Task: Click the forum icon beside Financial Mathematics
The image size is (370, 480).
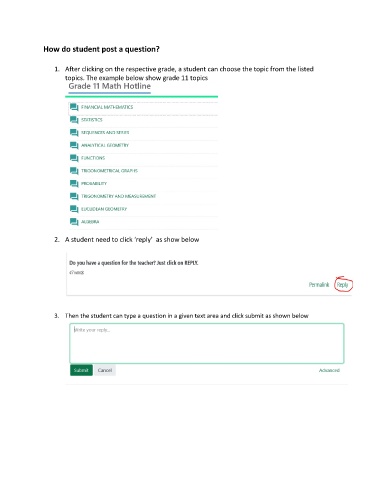Action: [x=74, y=107]
